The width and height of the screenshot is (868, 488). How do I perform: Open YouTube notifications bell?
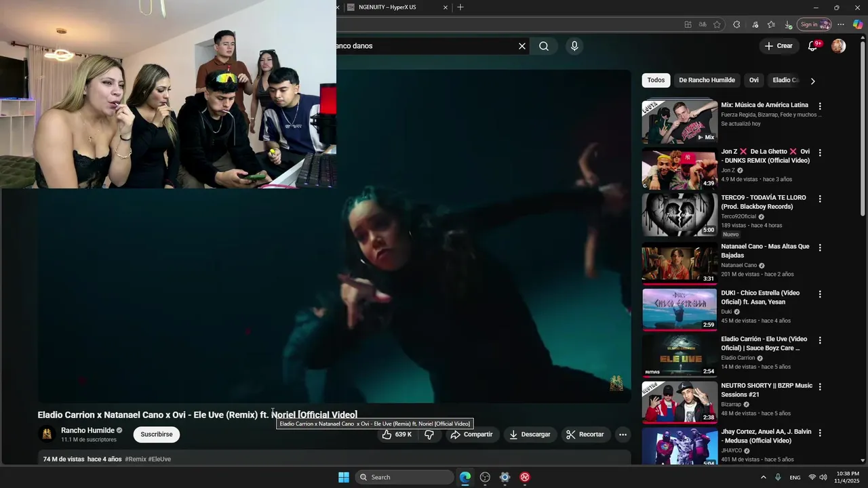coord(812,46)
